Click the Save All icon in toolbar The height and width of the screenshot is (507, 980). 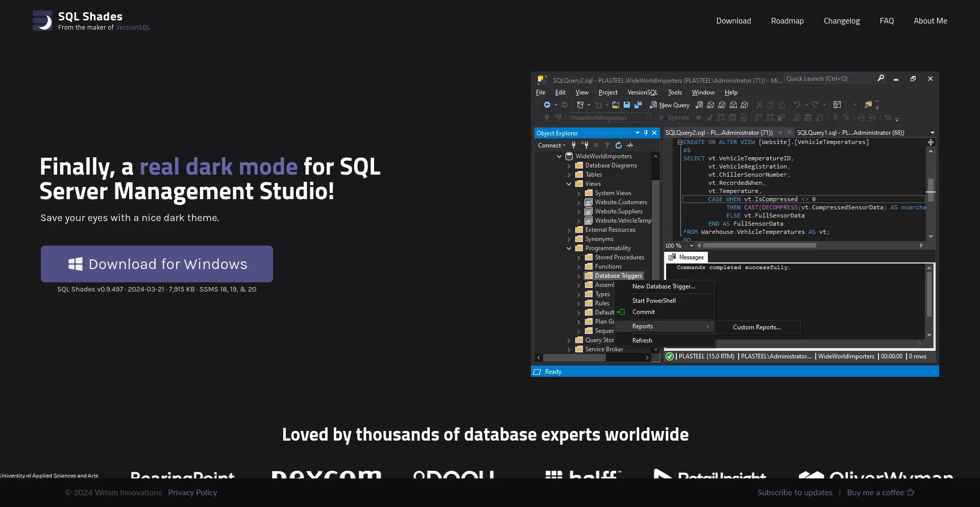(x=638, y=105)
